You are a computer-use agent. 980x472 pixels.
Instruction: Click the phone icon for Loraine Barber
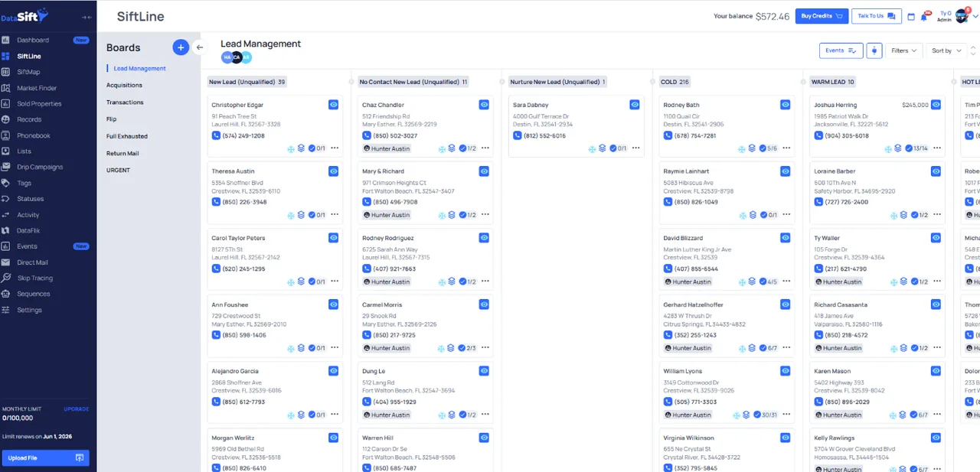(818, 202)
